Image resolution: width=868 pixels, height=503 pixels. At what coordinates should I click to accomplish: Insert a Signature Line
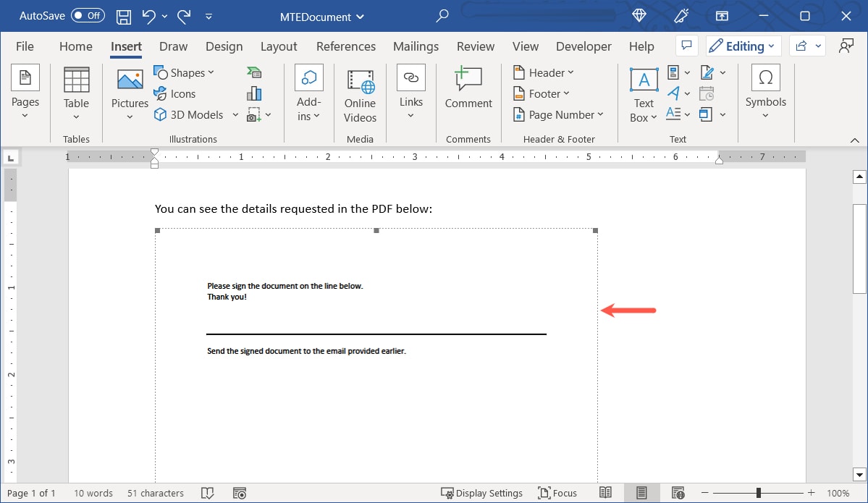[x=707, y=72]
